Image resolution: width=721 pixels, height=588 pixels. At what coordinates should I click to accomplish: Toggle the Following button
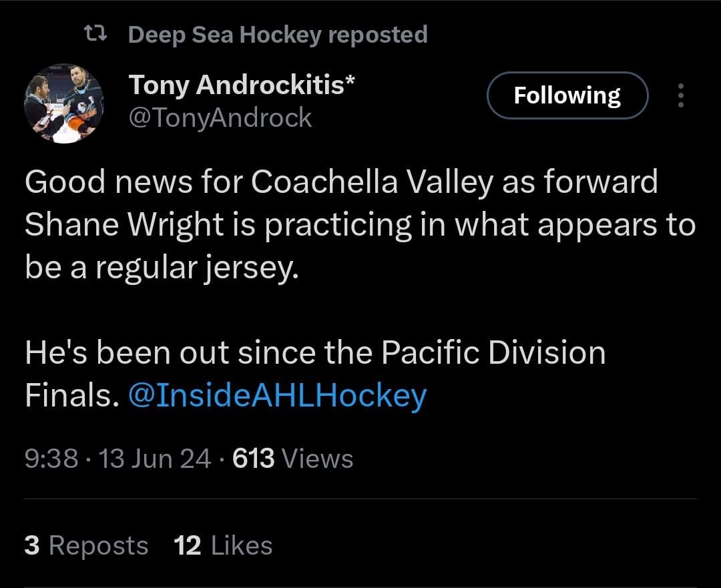pos(567,95)
